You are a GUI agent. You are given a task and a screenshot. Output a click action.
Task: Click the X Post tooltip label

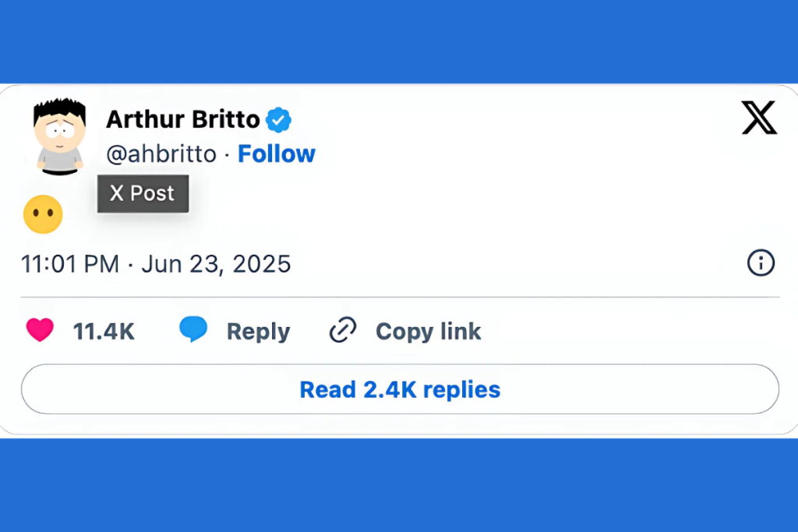pyautogui.click(x=143, y=193)
